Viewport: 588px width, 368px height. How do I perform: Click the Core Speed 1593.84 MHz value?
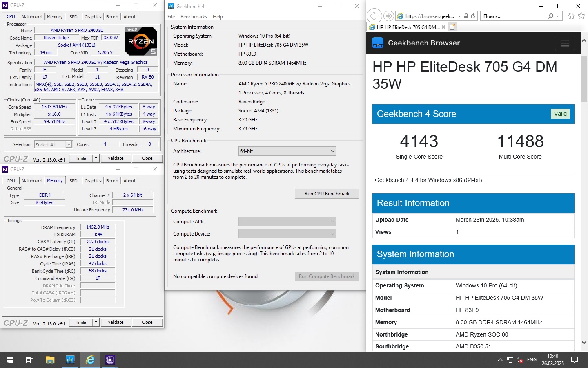(x=54, y=107)
